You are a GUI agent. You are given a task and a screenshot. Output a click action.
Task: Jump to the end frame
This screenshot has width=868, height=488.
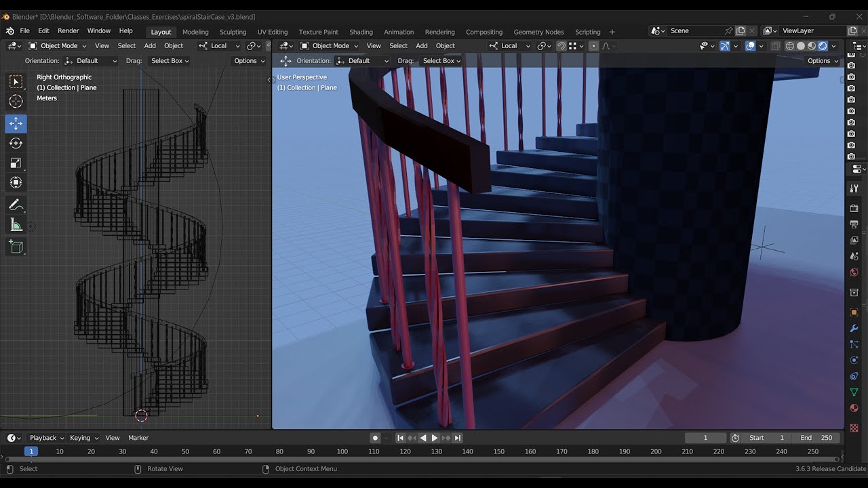tap(458, 438)
